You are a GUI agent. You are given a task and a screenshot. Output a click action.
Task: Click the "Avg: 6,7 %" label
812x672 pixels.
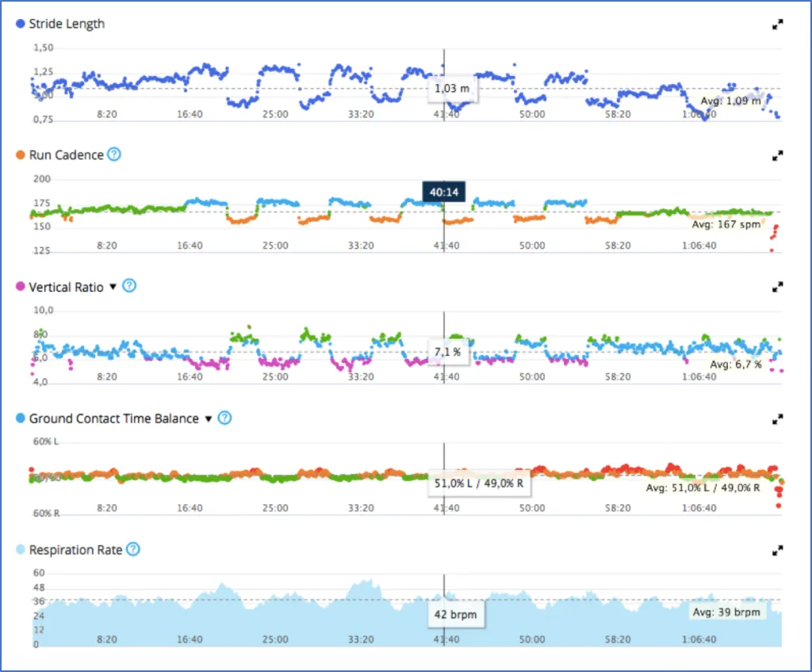pyautogui.click(x=735, y=365)
